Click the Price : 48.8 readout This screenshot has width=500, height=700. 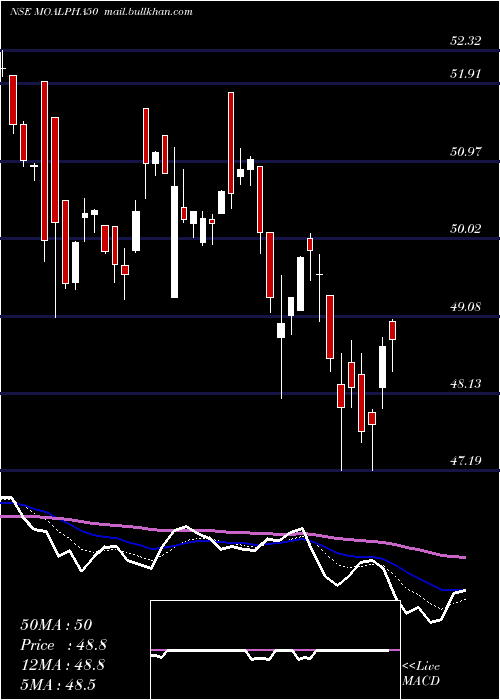click(x=63, y=645)
